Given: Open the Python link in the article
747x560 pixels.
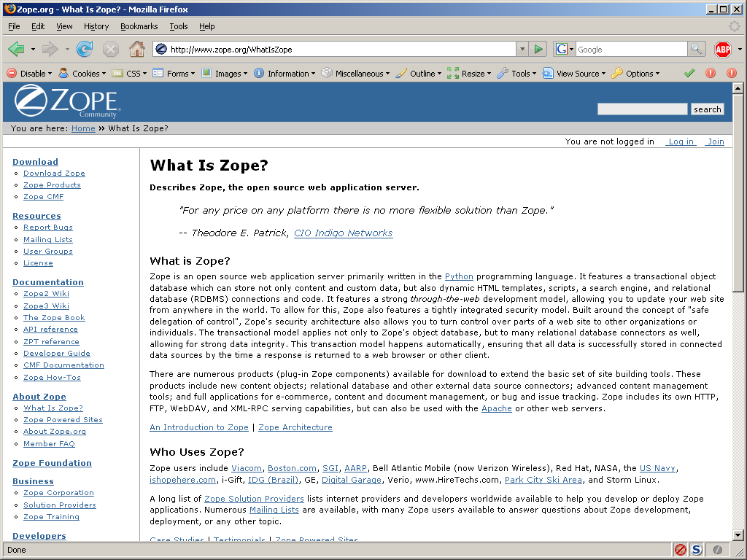Looking at the screenshot, I should point(459,276).
